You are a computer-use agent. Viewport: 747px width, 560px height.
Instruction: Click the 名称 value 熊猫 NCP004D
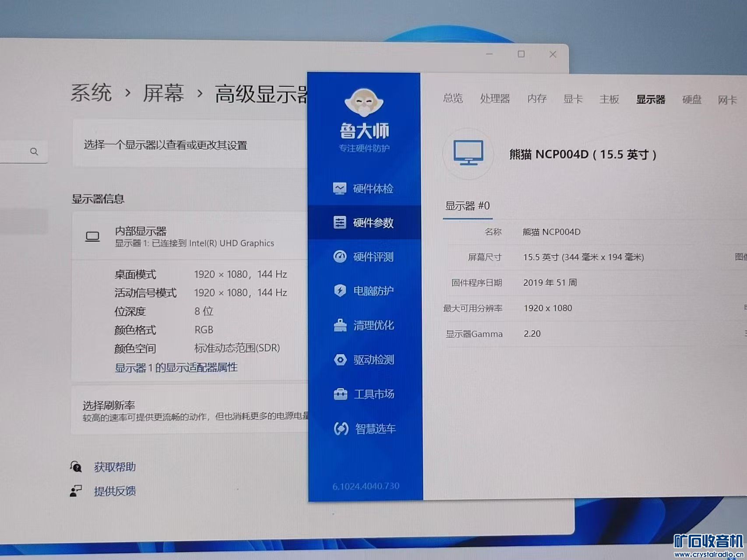pos(551,232)
